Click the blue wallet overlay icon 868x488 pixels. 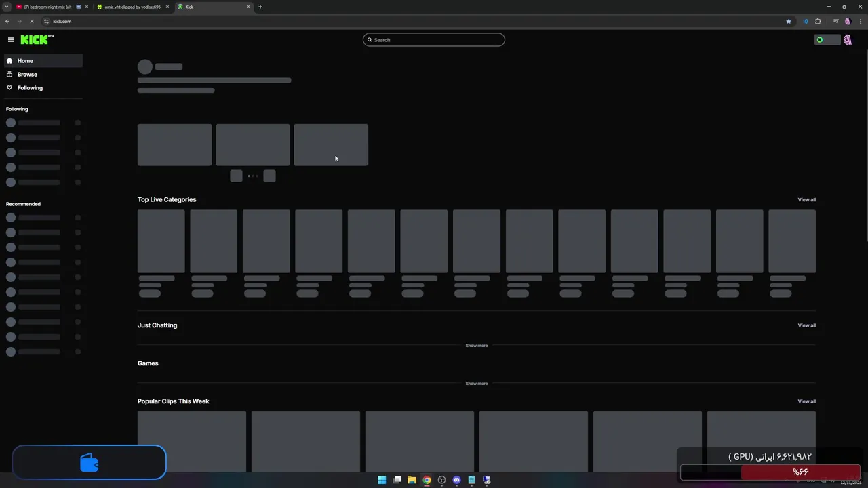click(90, 462)
